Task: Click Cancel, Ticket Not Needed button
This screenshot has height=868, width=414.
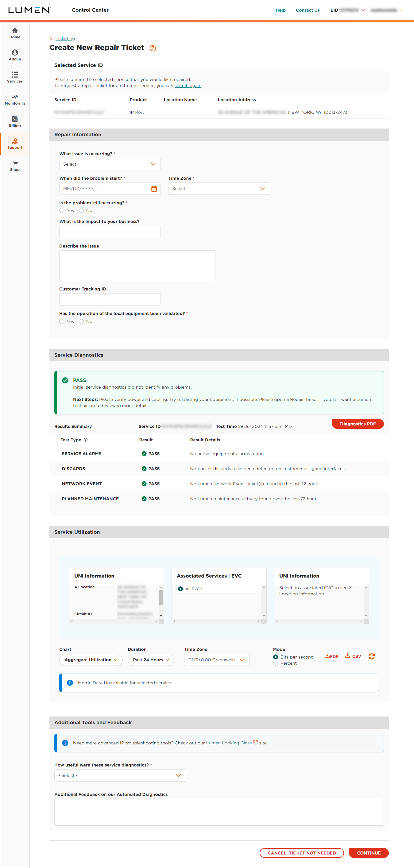Action: point(302,853)
